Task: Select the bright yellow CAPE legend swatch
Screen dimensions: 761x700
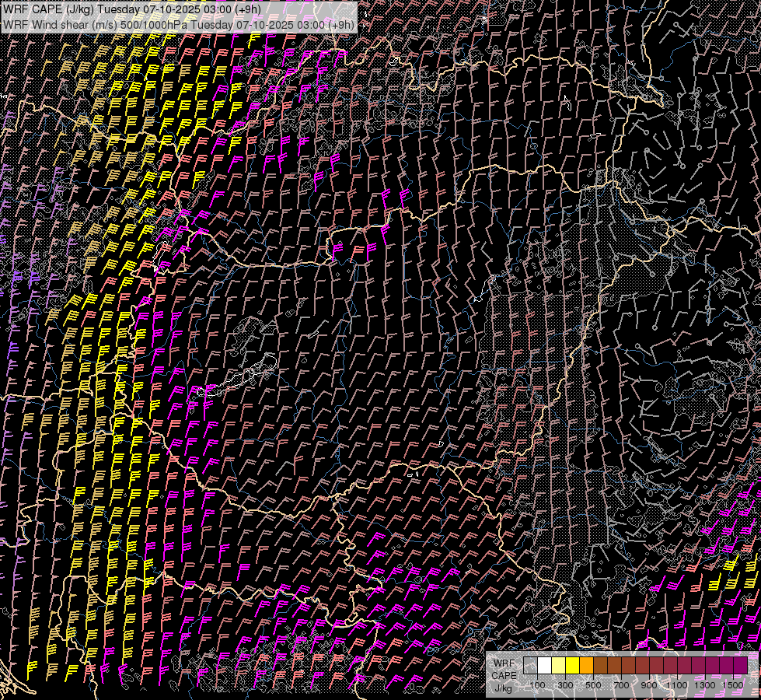Action: (x=572, y=666)
